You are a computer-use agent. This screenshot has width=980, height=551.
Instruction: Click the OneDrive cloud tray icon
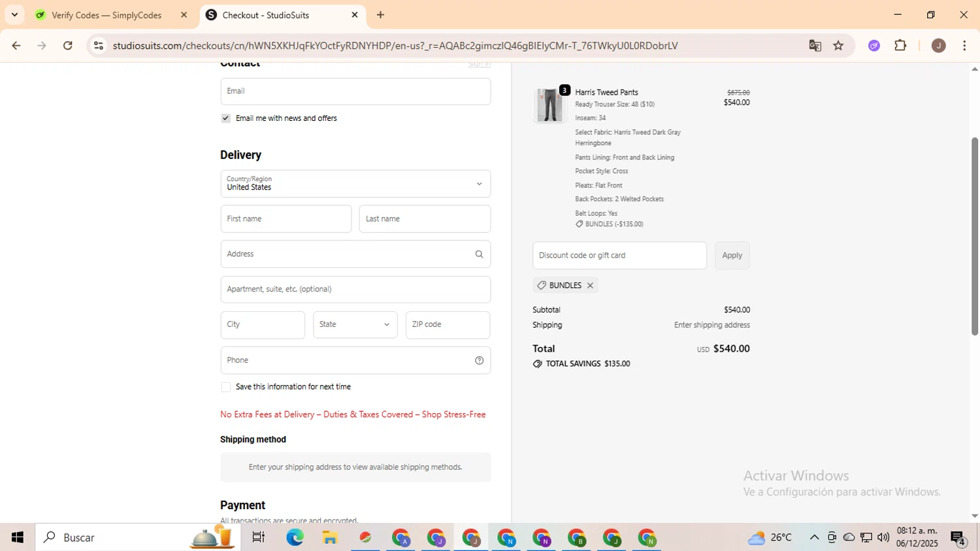849,537
